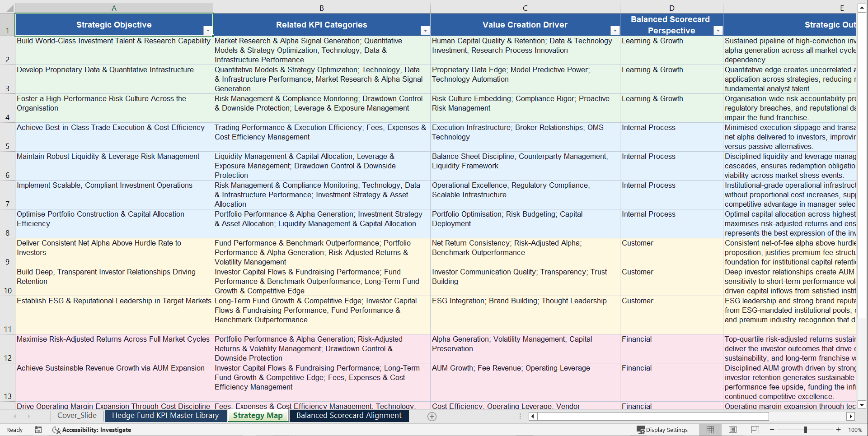Select cell 'ESG Integration; Brand Building; Thought Leadership'
The width and height of the screenshot is (868, 436).
[525, 315]
